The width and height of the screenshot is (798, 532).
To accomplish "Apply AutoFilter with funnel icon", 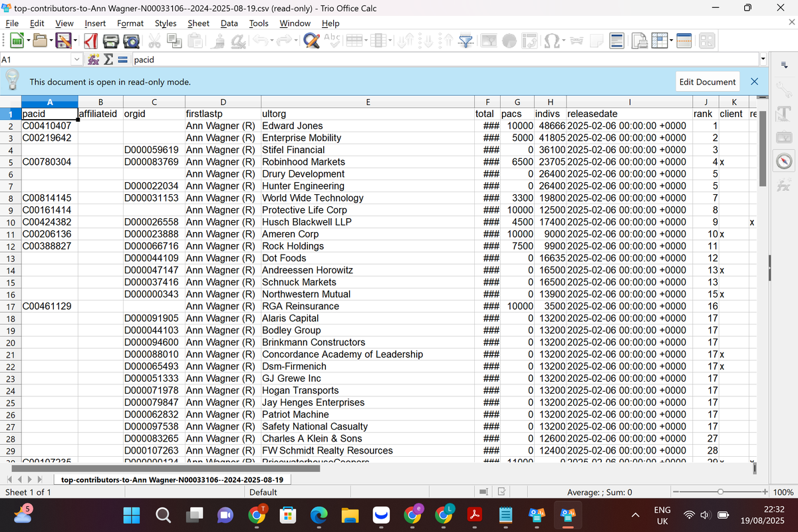I will [467, 41].
